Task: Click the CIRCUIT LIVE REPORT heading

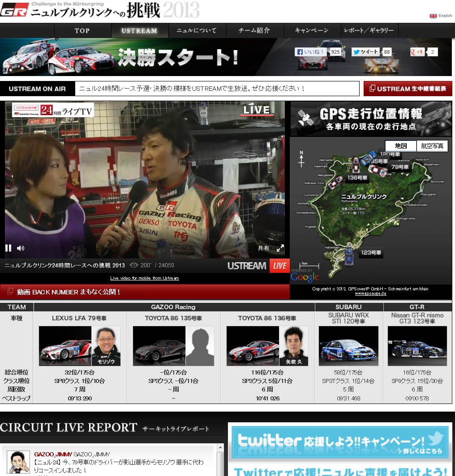Action: coord(69,427)
